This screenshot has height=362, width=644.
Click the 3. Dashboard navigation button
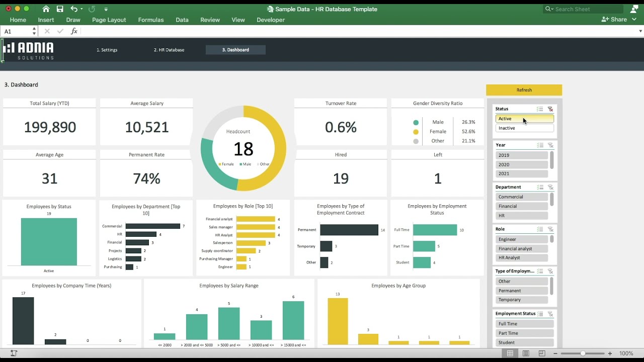click(235, 50)
